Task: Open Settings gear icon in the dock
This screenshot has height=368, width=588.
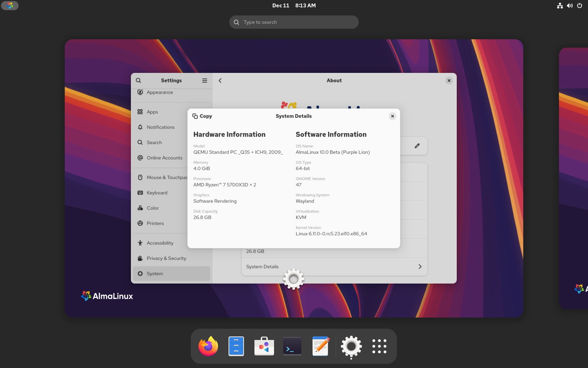Action: (351, 347)
